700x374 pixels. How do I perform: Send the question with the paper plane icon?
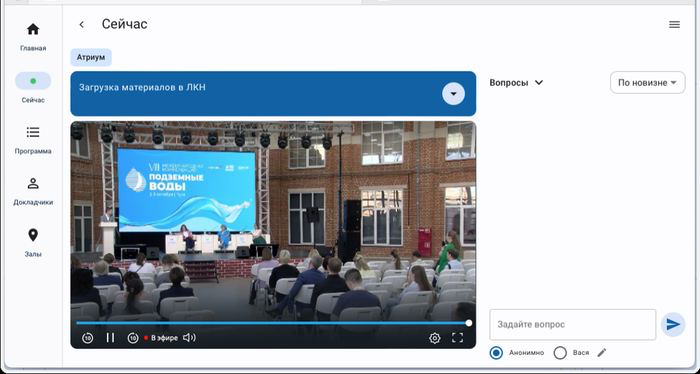(x=673, y=324)
